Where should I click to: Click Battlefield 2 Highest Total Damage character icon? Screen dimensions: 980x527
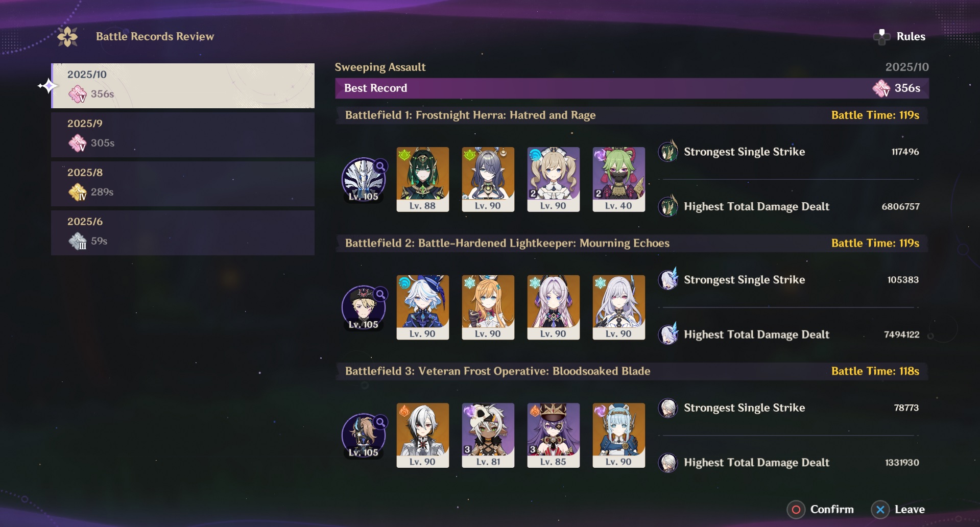(668, 334)
